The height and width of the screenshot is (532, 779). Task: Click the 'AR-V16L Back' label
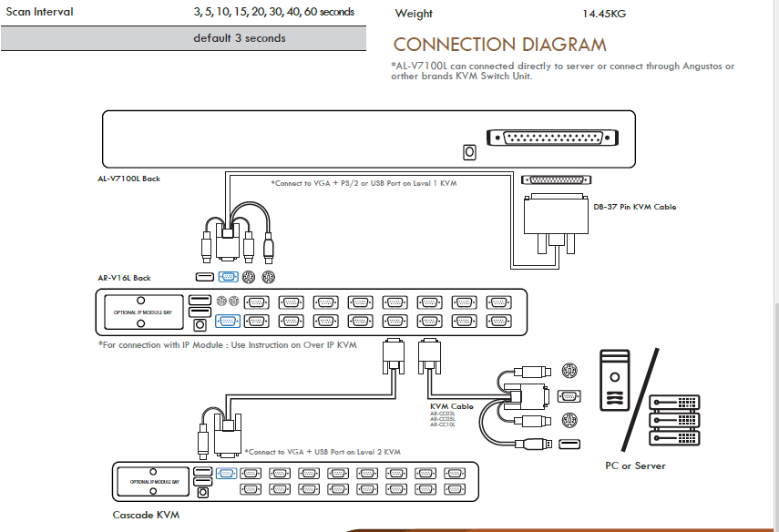tap(124, 277)
